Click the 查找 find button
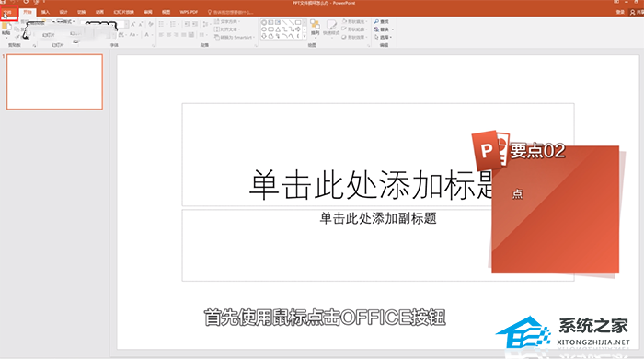 pyautogui.click(x=381, y=21)
